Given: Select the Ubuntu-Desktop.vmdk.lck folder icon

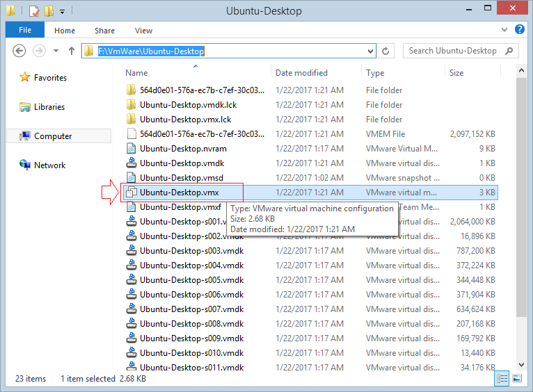Looking at the screenshot, I should [132, 104].
